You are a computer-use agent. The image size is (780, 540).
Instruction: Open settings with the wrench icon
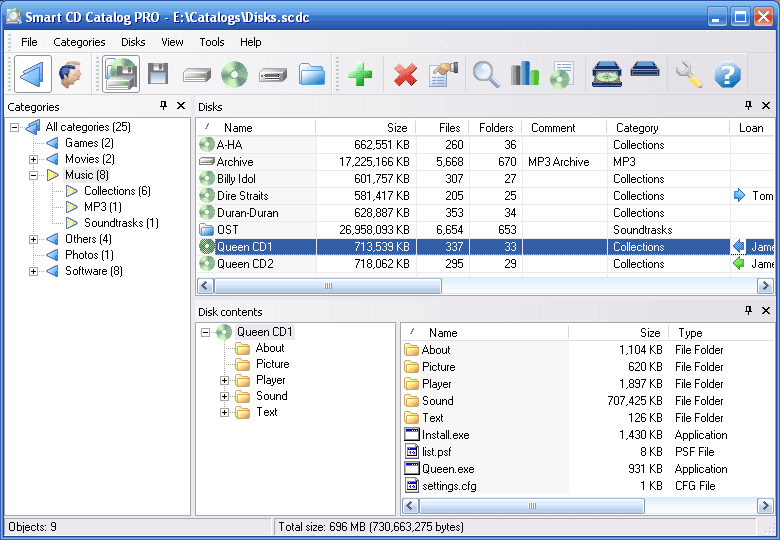click(688, 74)
